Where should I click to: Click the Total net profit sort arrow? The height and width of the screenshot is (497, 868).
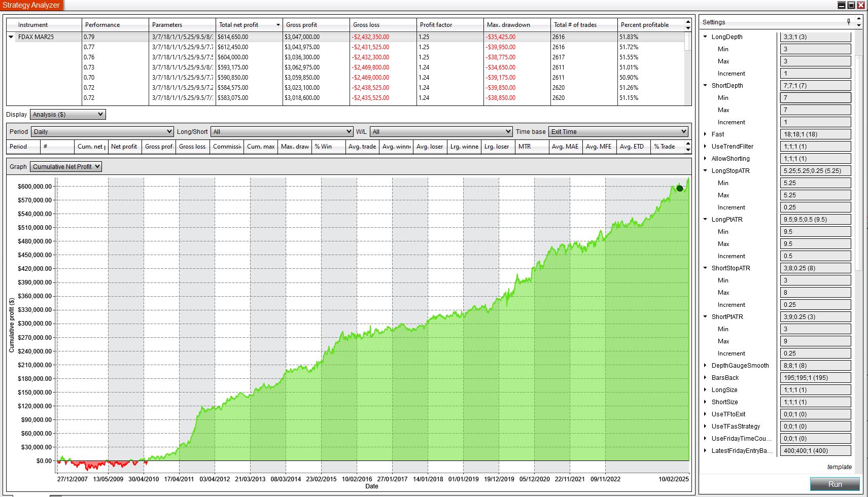(278, 25)
